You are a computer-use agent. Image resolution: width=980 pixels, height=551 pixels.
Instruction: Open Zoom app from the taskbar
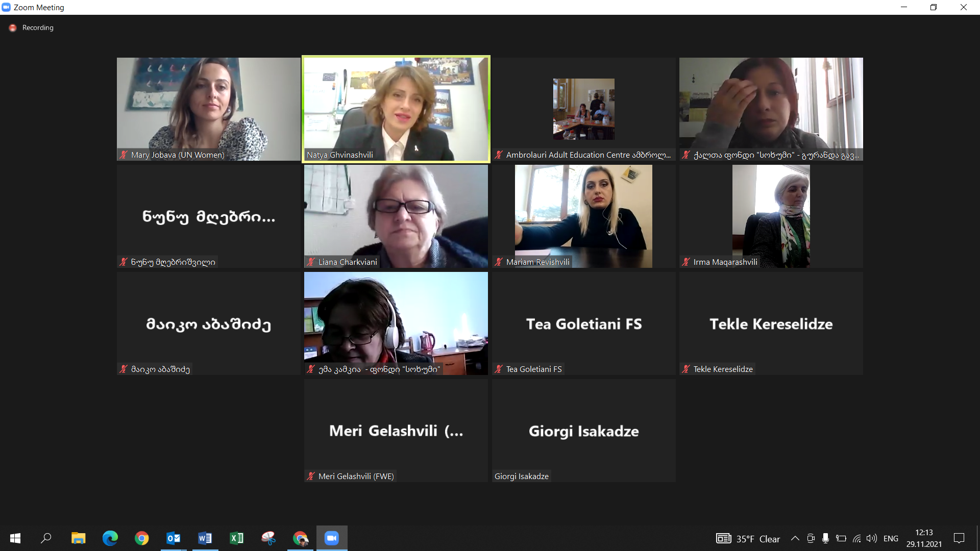(x=332, y=538)
